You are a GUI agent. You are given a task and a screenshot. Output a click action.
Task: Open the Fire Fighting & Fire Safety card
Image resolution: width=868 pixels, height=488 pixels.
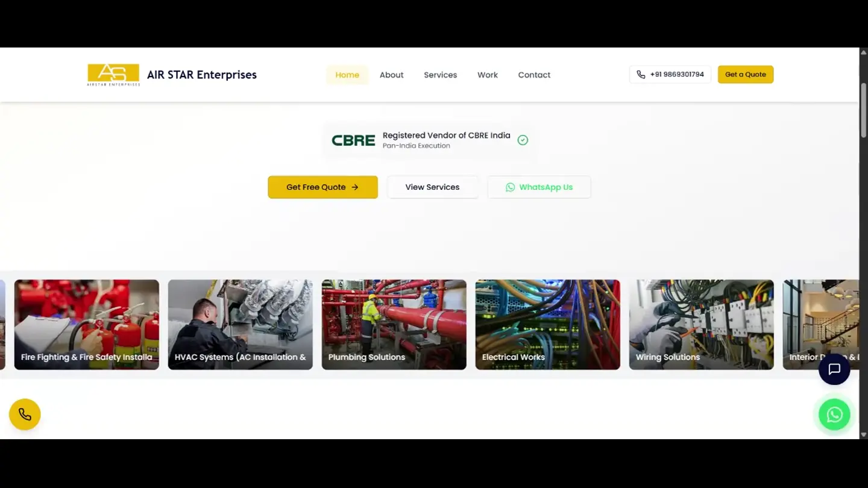tap(87, 325)
